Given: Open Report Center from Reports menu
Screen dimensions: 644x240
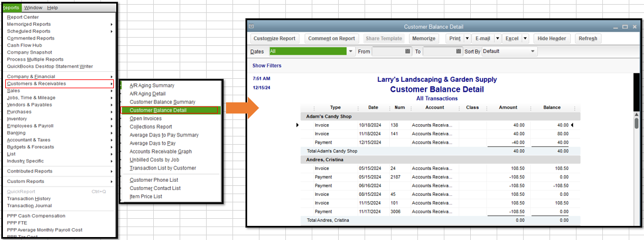Looking at the screenshot, I should [23, 17].
